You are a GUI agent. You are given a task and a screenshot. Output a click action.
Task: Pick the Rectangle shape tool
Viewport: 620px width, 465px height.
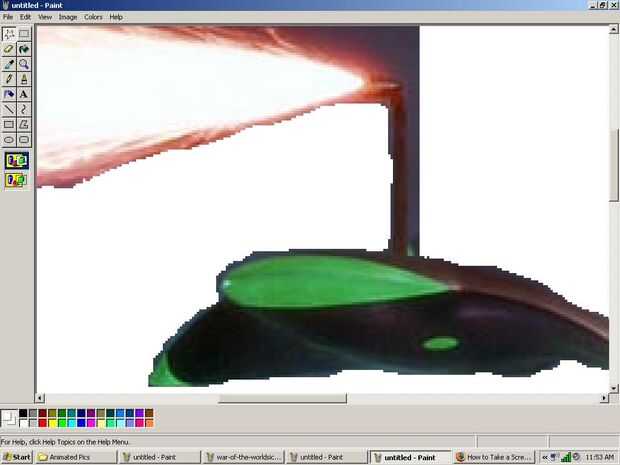click(9, 125)
